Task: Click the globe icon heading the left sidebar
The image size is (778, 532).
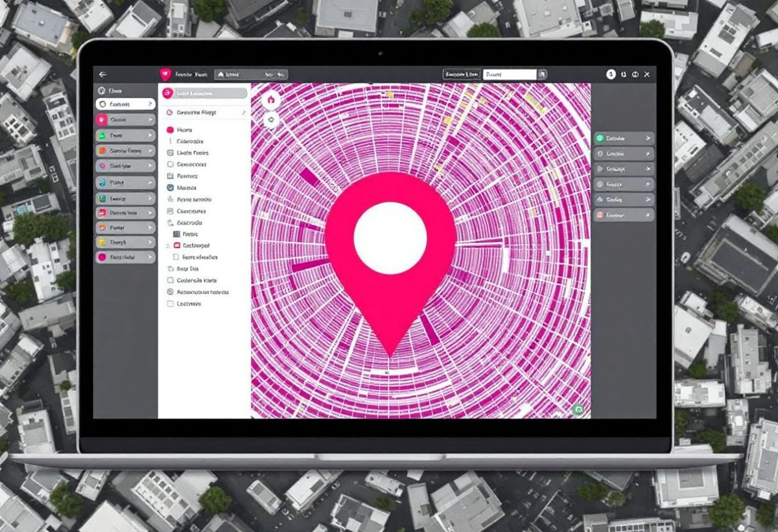Action: point(102,91)
